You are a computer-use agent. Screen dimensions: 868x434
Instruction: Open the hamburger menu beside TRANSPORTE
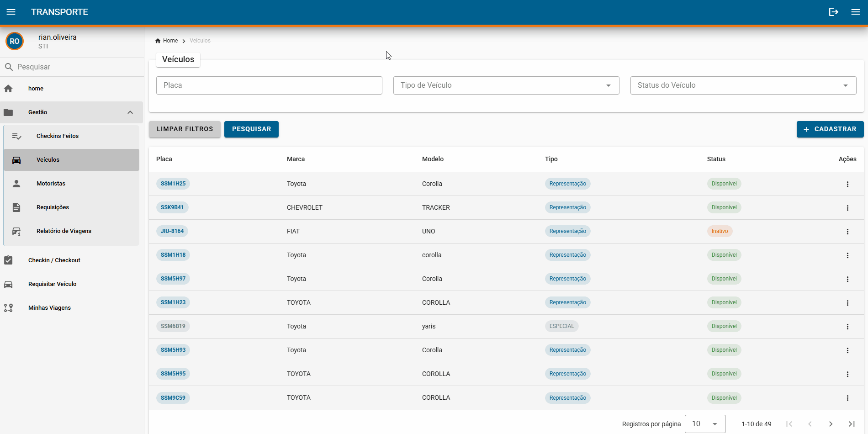tap(11, 12)
